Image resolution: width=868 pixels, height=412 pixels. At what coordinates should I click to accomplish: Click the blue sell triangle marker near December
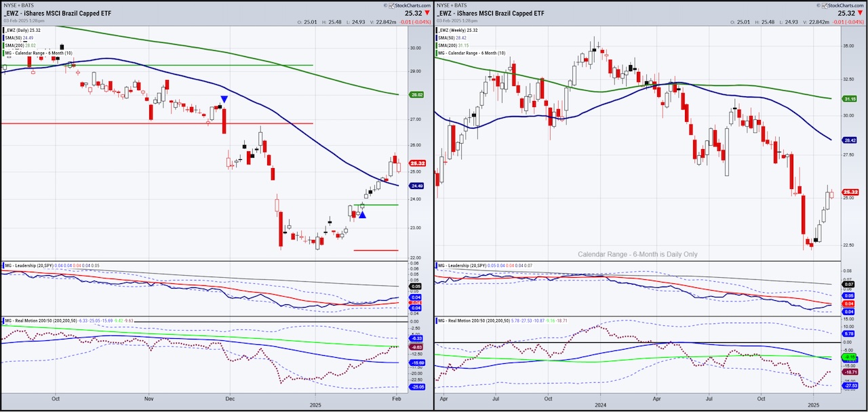click(224, 99)
